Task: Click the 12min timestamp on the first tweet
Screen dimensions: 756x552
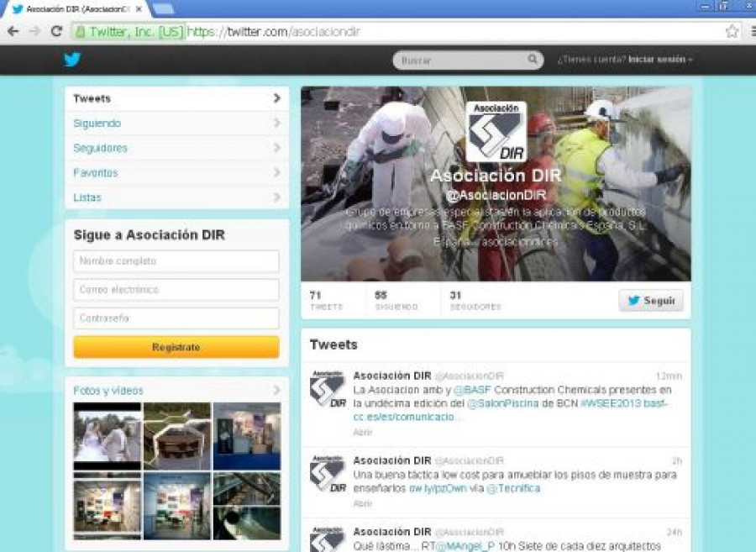Action: pyautogui.click(x=669, y=376)
